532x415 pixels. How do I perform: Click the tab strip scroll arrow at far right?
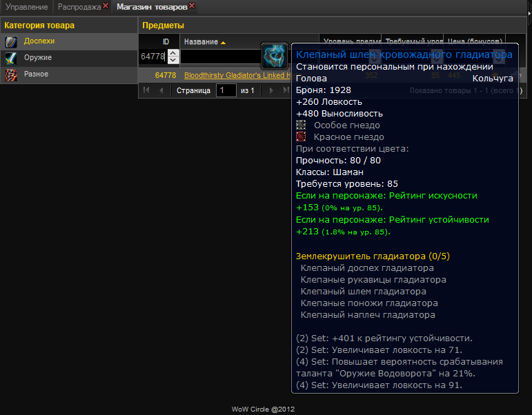pos(529,13)
